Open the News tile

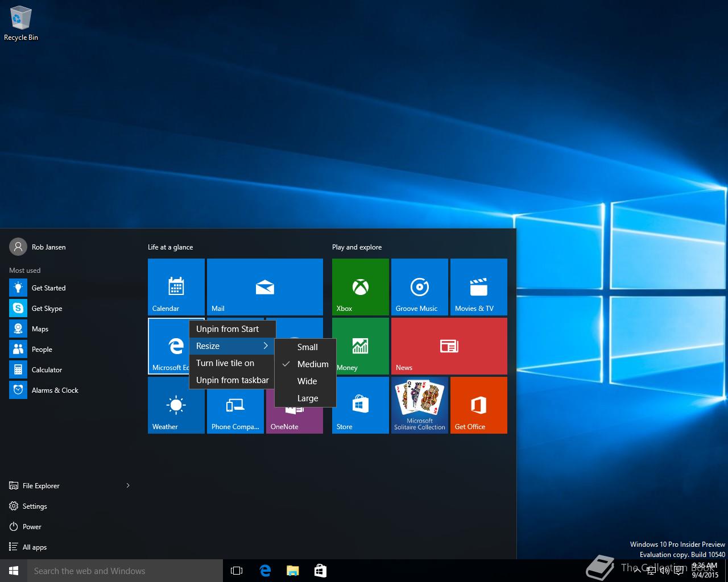point(449,346)
